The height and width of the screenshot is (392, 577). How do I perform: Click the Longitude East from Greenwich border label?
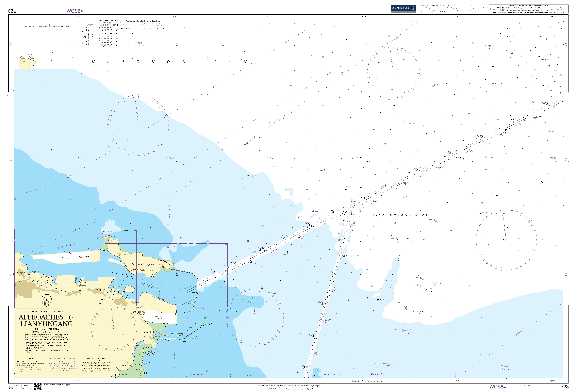point(368,381)
